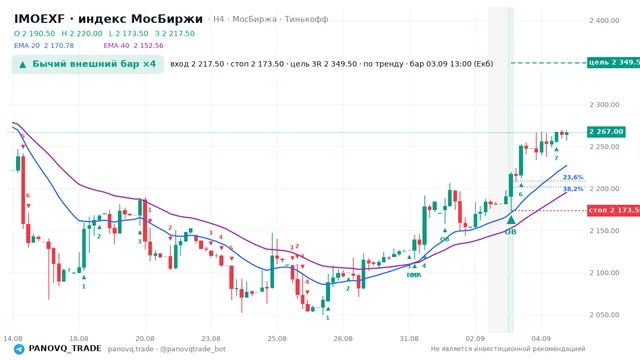Click the 'Н4 · МосБиржа · Тинькофф' subtitle
The width and height of the screenshot is (640, 360).
pos(271,19)
